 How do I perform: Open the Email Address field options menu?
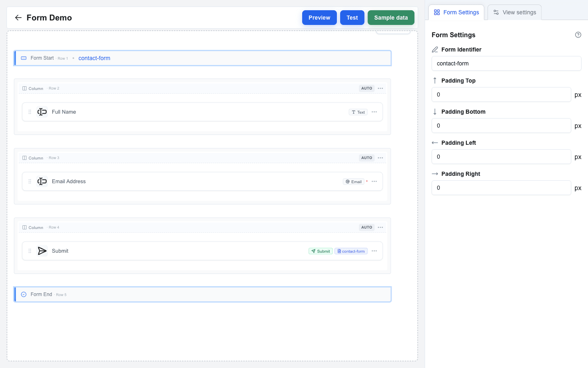click(x=374, y=182)
